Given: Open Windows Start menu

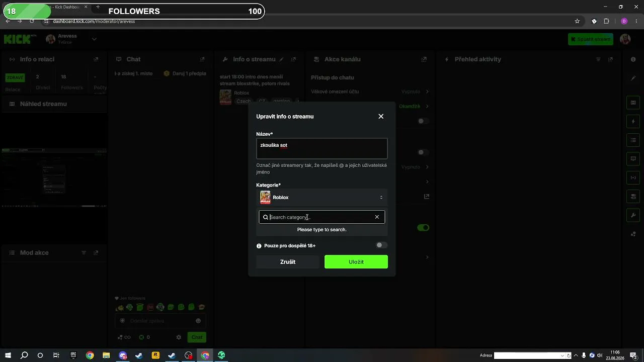Looking at the screenshot, I should (8, 355).
